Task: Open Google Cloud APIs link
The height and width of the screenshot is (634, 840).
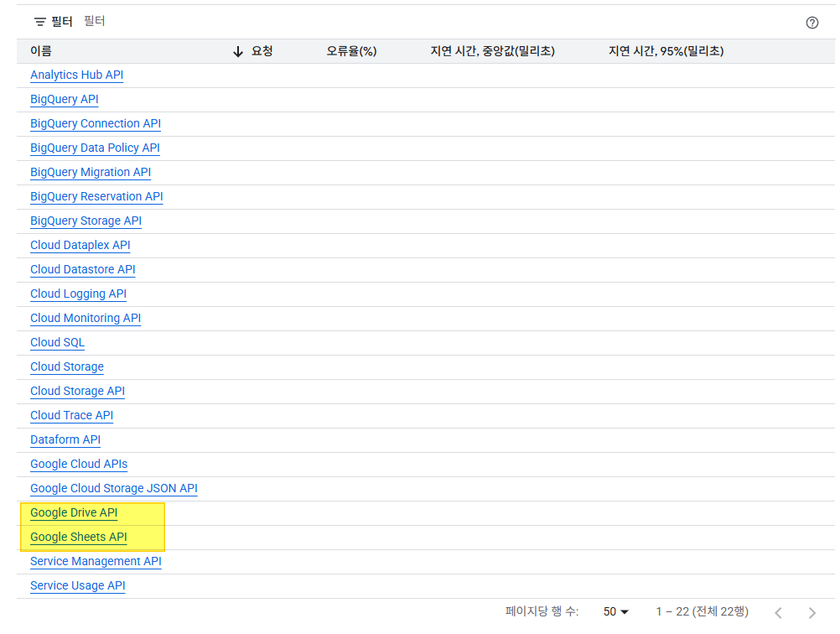Action: click(79, 464)
